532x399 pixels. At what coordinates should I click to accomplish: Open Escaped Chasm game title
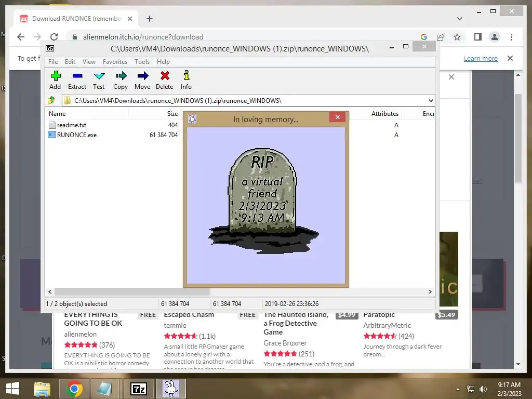coord(189,315)
